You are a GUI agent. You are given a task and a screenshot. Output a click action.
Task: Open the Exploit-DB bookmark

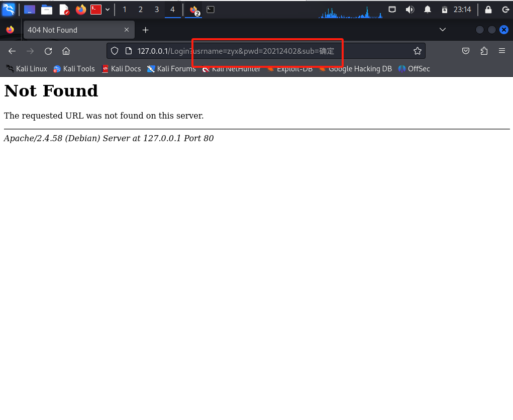[x=290, y=69]
